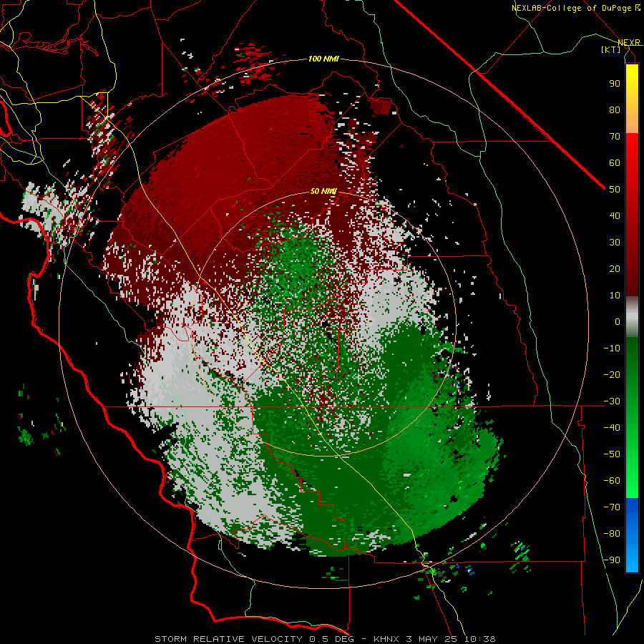Click the 0 value on the velocity scale
Image resolution: width=644 pixels, height=644 pixels.
tap(618, 321)
